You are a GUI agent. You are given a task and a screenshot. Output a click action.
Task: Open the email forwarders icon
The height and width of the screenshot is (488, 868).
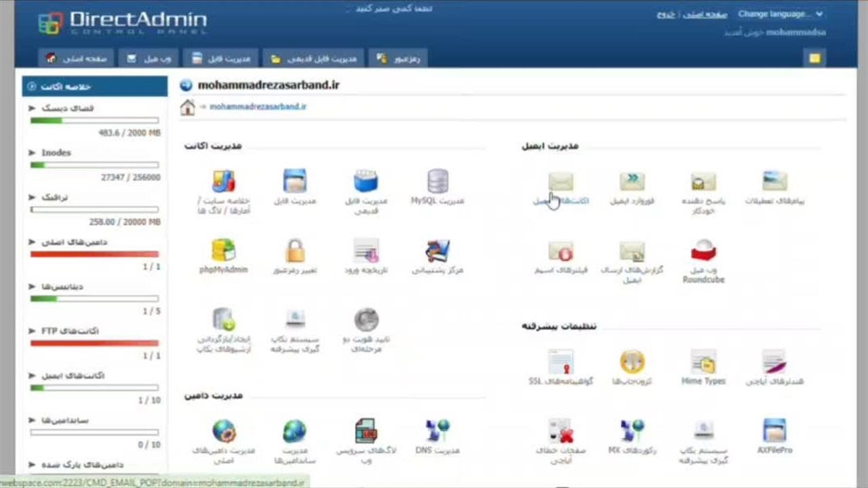[x=632, y=182]
